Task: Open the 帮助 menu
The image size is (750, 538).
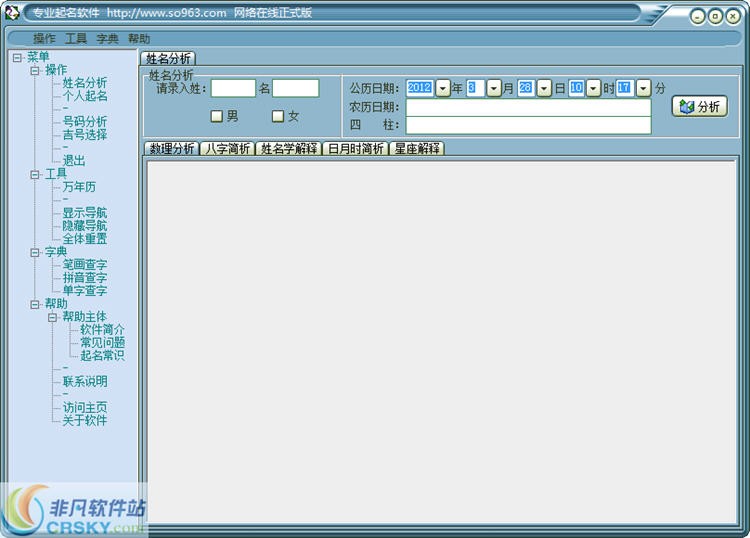Action: pyautogui.click(x=139, y=39)
